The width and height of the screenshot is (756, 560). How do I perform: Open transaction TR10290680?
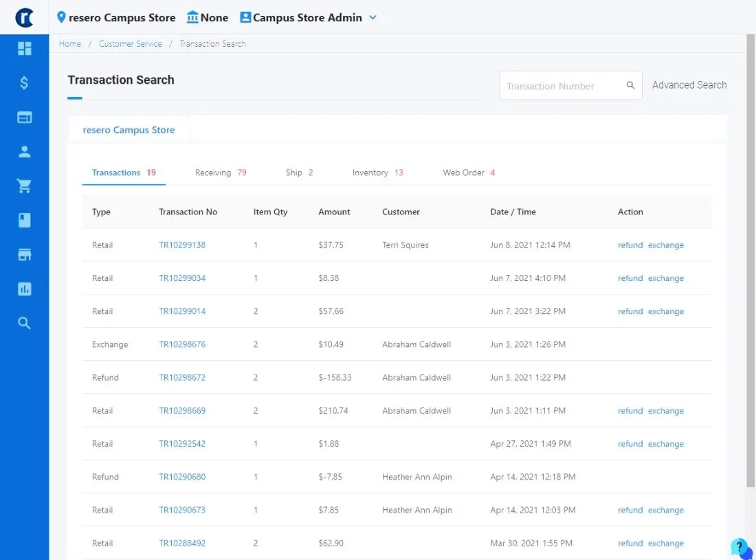pos(182,477)
